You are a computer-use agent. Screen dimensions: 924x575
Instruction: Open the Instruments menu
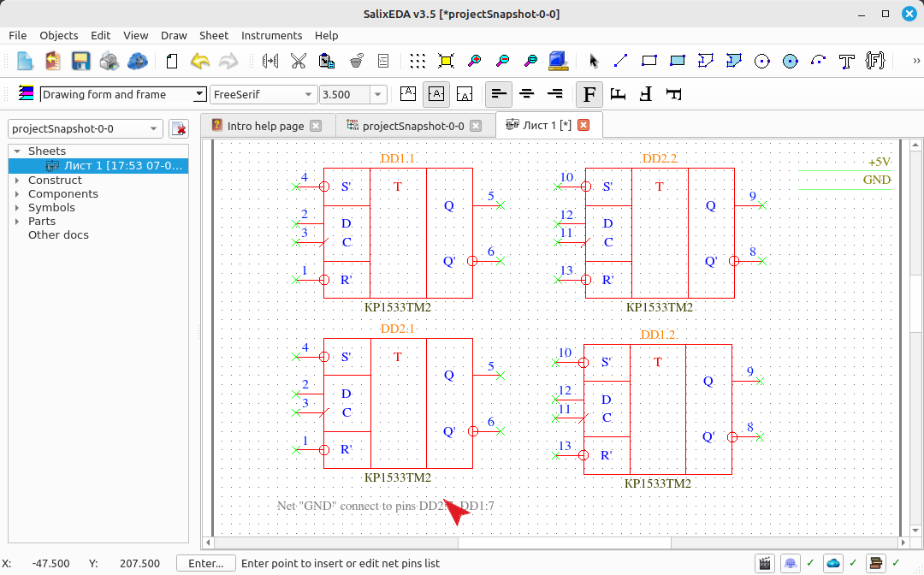click(x=272, y=35)
